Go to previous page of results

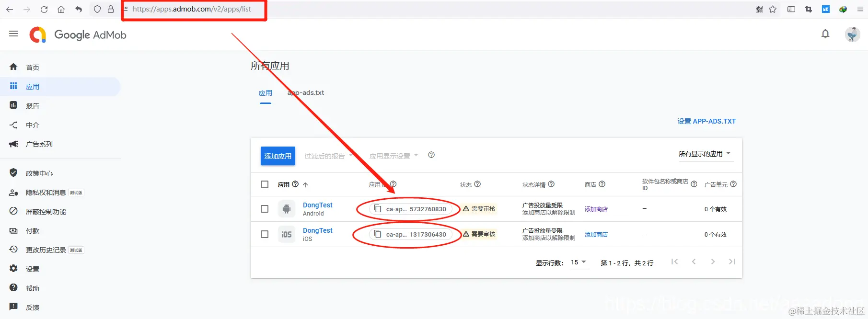click(694, 262)
